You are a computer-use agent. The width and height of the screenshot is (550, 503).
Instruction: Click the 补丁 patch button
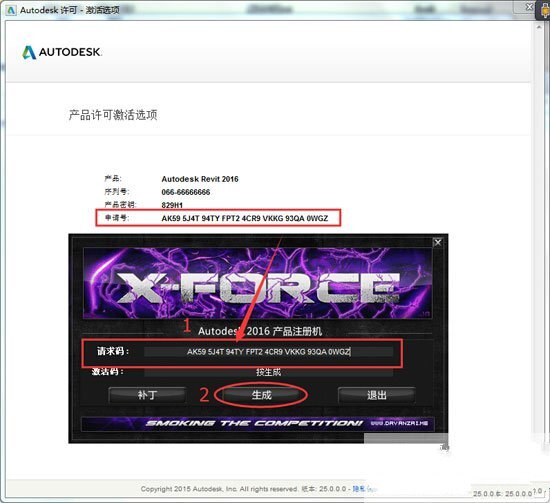coord(147,395)
